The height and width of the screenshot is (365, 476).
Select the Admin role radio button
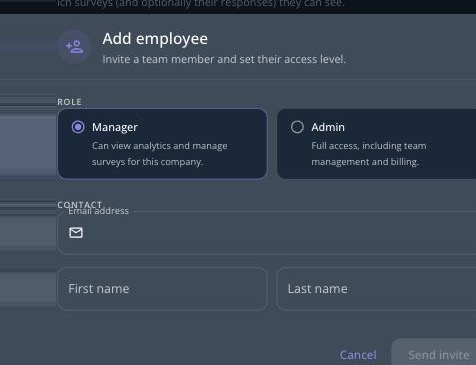point(297,127)
